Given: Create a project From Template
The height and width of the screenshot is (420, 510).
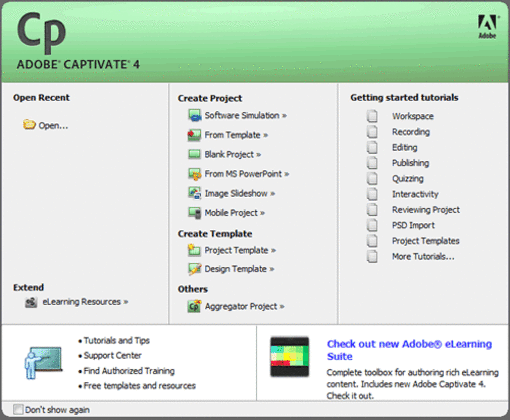Looking at the screenshot, I should pyautogui.click(x=236, y=135).
